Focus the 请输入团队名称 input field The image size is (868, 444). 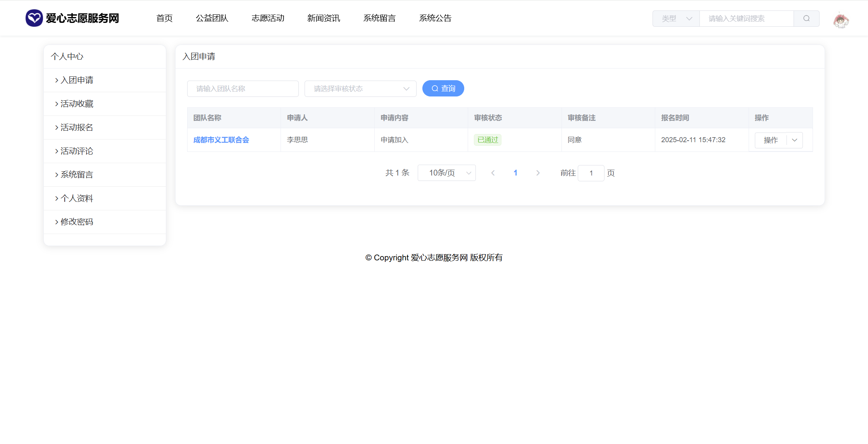tap(243, 89)
